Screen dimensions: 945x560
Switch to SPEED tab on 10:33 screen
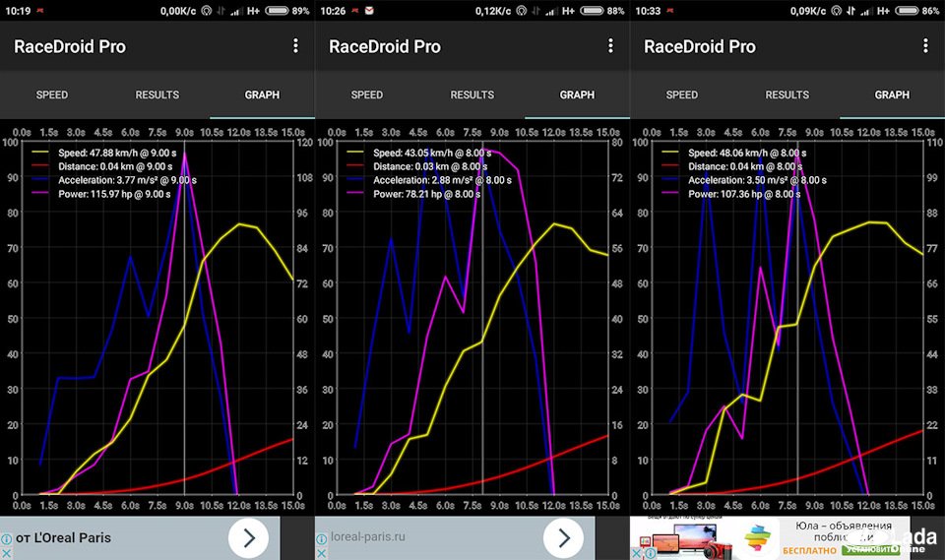pyautogui.click(x=682, y=95)
